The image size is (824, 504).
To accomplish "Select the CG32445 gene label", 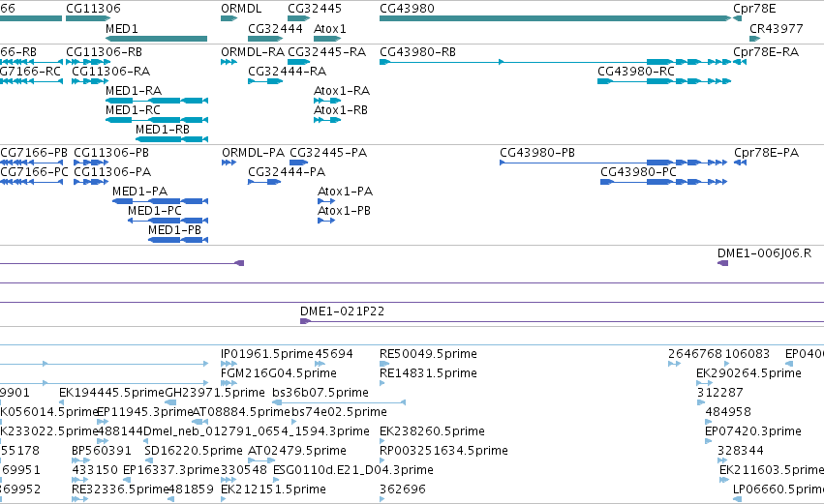I will point(315,9).
